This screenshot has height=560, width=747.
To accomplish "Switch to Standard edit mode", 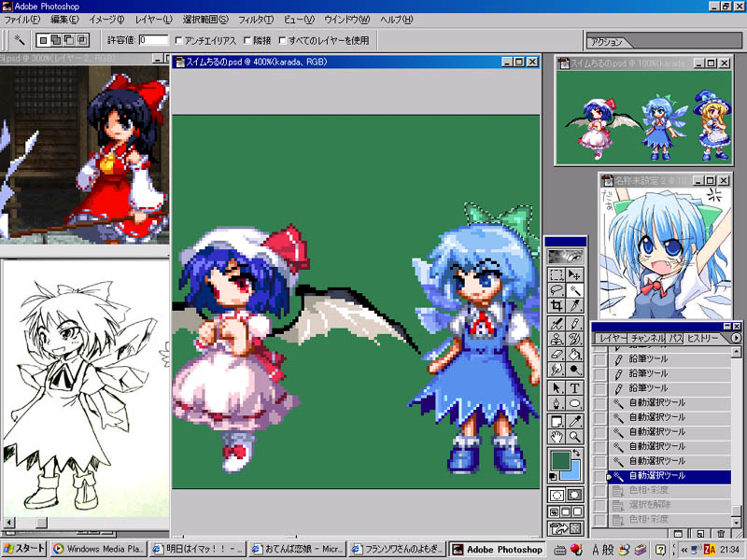I will pyautogui.click(x=557, y=495).
